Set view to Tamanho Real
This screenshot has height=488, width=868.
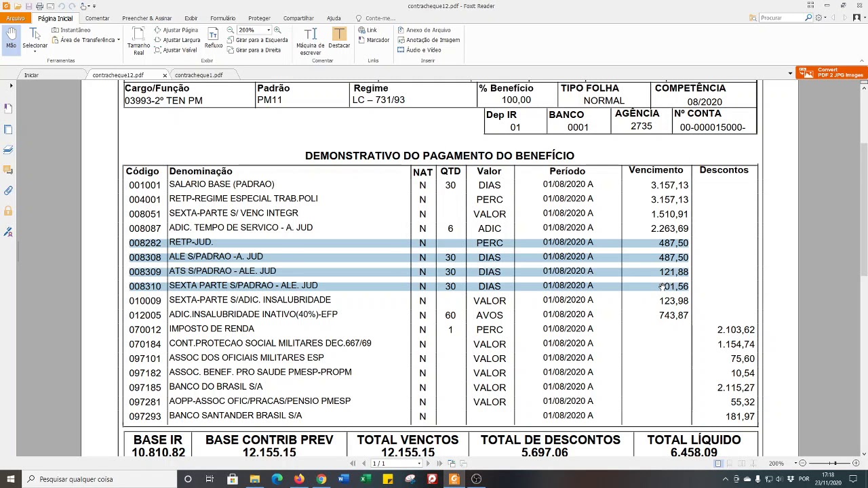(x=138, y=41)
